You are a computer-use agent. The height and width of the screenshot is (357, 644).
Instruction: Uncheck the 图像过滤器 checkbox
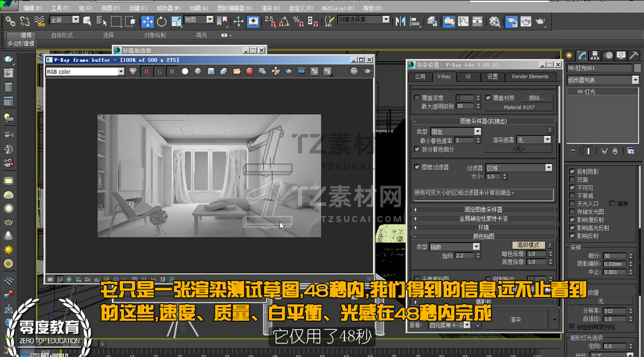[417, 167]
